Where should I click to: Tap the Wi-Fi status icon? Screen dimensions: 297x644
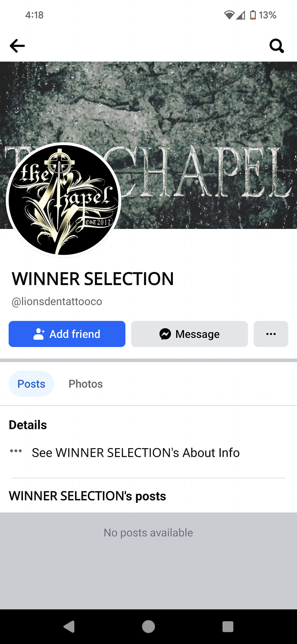pyautogui.click(x=229, y=15)
